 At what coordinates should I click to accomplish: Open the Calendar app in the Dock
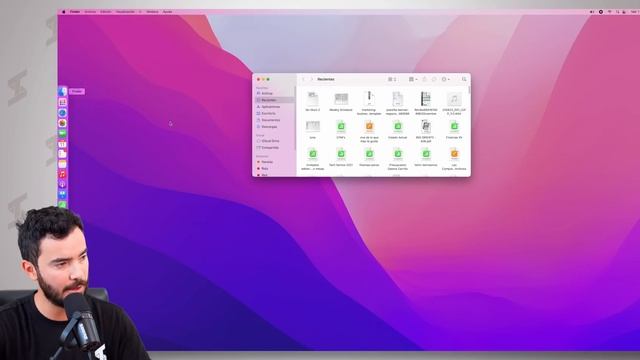[62, 144]
